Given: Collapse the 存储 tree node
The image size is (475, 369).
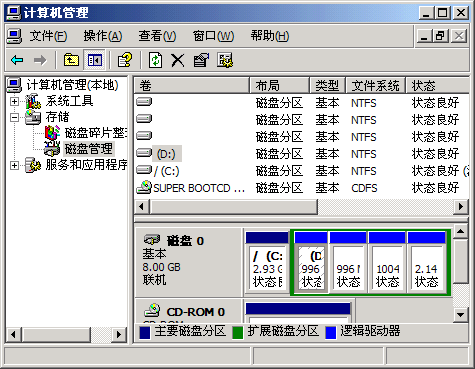Looking at the screenshot, I should (14, 117).
